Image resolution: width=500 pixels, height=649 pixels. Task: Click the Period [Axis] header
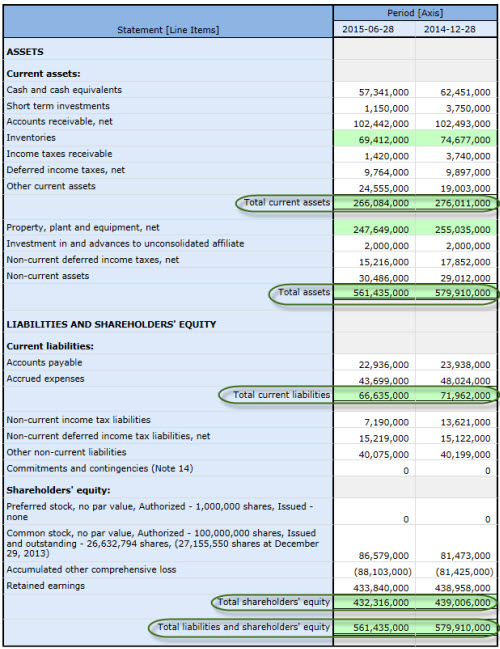pos(415,13)
